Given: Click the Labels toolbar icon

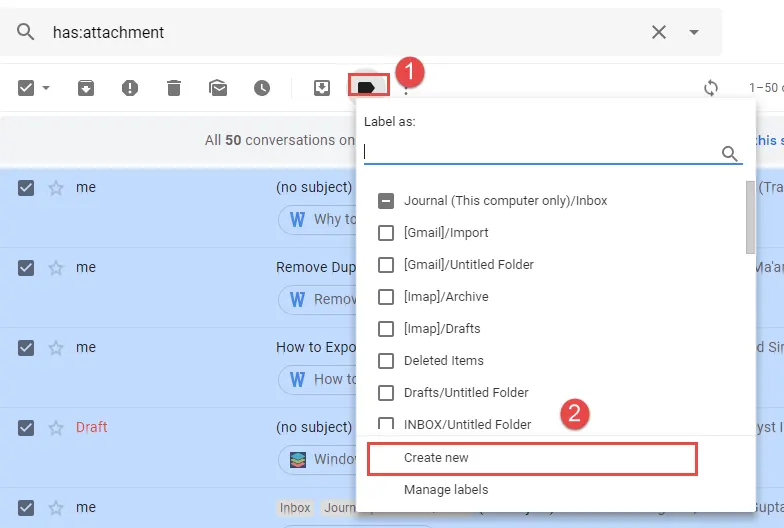Looking at the screenshot, I should pos(368,86).
